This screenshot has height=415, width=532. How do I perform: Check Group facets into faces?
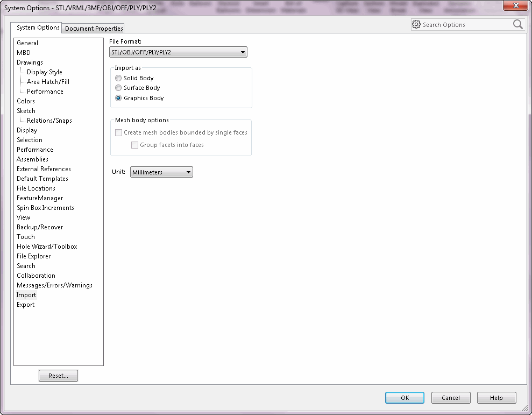tap(134, 145)
